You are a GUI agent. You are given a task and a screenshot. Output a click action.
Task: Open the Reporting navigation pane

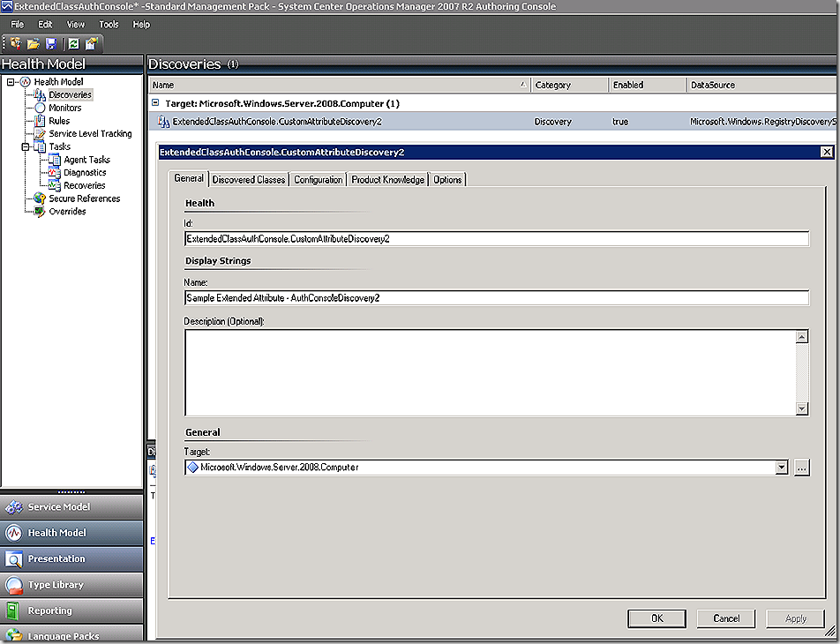pos(71,610)
